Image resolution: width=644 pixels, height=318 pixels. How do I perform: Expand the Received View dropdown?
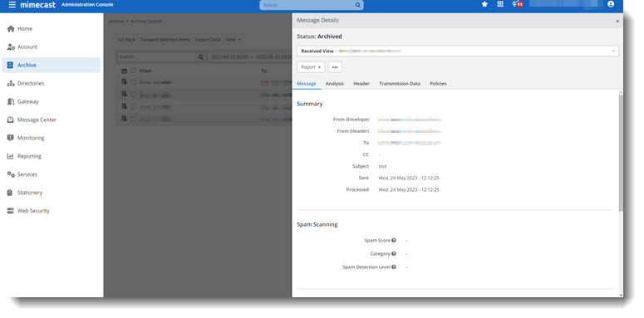pos(458,51)
